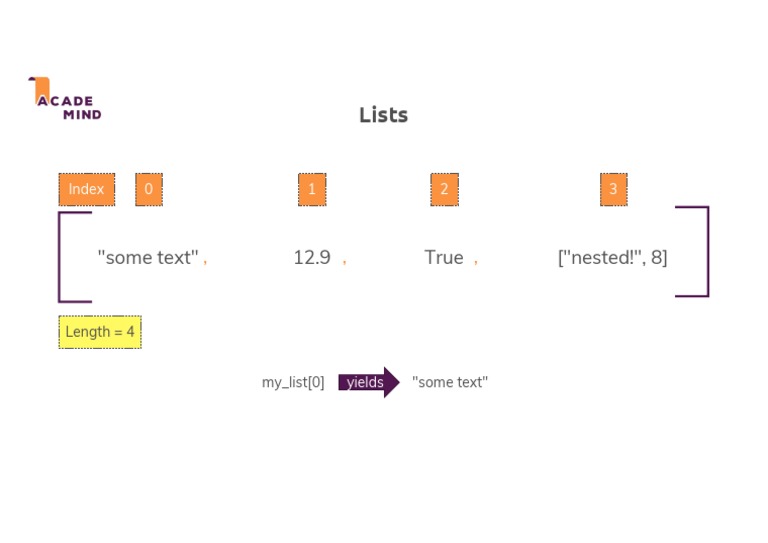The height and width of the screenshot is (543, 768).
Task: Select the closing right list bracket
Action: [705, 252]
